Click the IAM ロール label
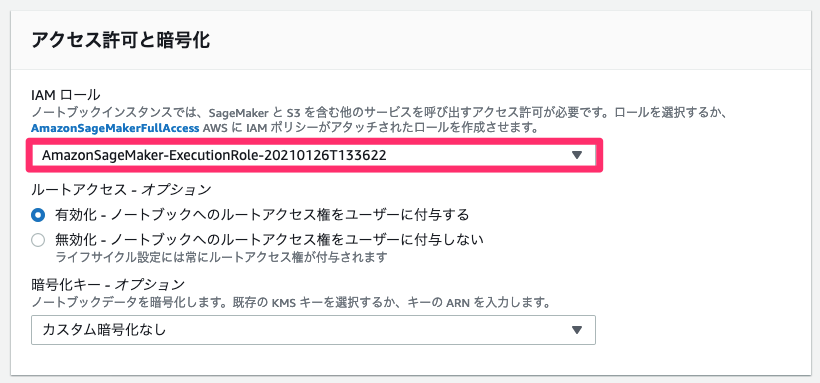Image resolution: width=820 pixels, height=383 pixels. pyautogui.click(x=65, y=95)
